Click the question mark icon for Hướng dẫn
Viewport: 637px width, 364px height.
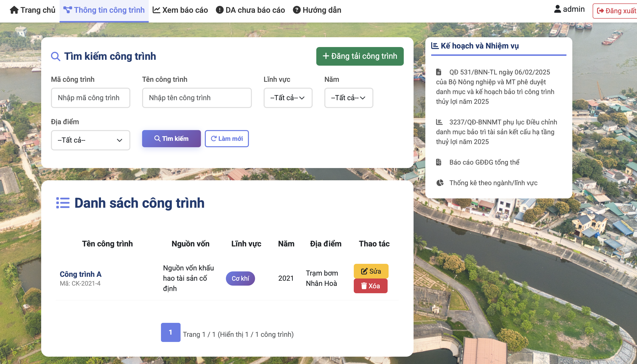pos(296,10)
